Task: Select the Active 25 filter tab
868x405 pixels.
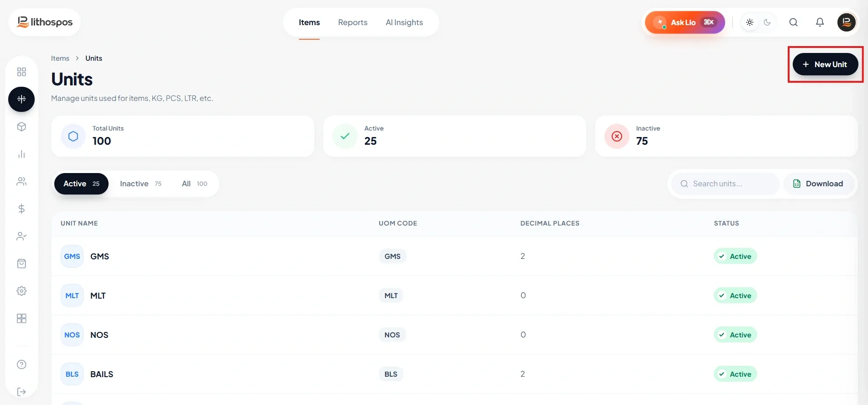Action: coord(81,184)
